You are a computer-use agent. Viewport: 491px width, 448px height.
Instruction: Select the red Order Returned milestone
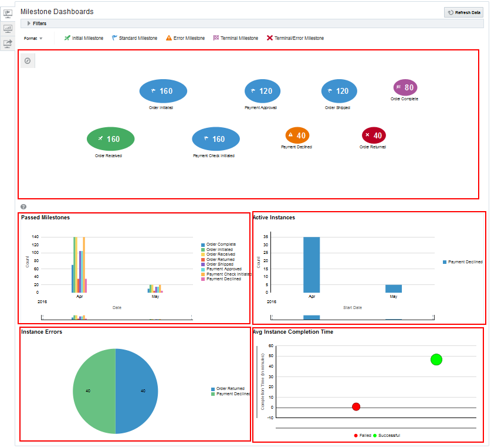[374, 135]
